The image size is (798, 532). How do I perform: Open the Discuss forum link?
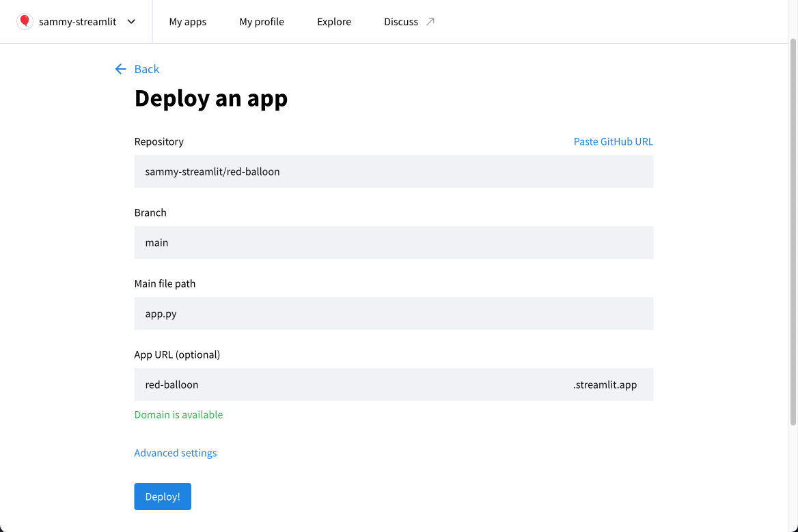coord(401,21)
